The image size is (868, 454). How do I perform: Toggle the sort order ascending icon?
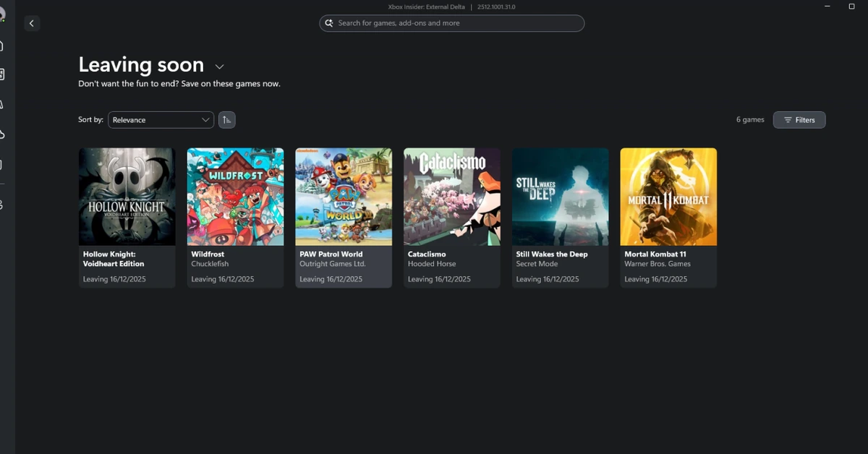(x=227, y=119)
